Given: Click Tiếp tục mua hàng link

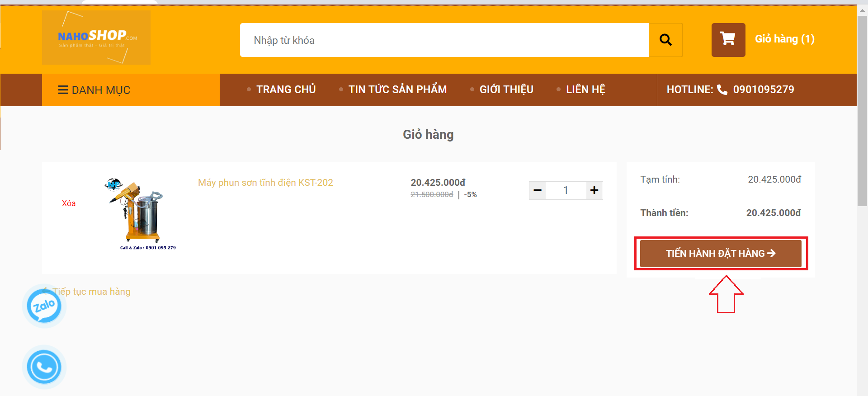Looking at the screenshot, I should click(x=91, y=292).
